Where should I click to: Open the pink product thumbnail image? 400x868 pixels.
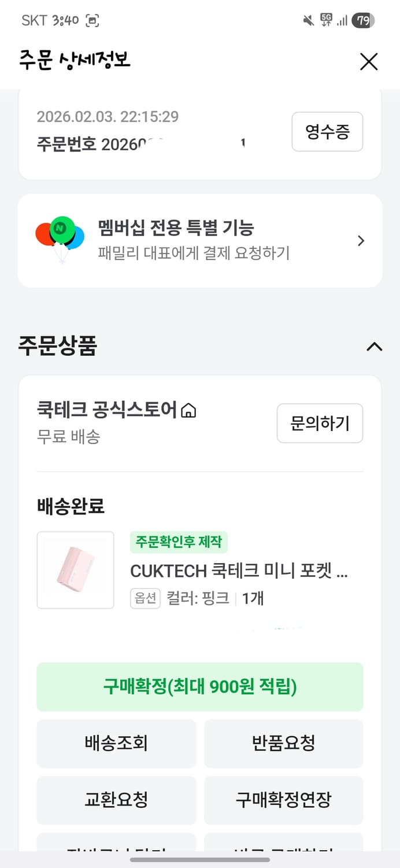[x=75, y=570]
